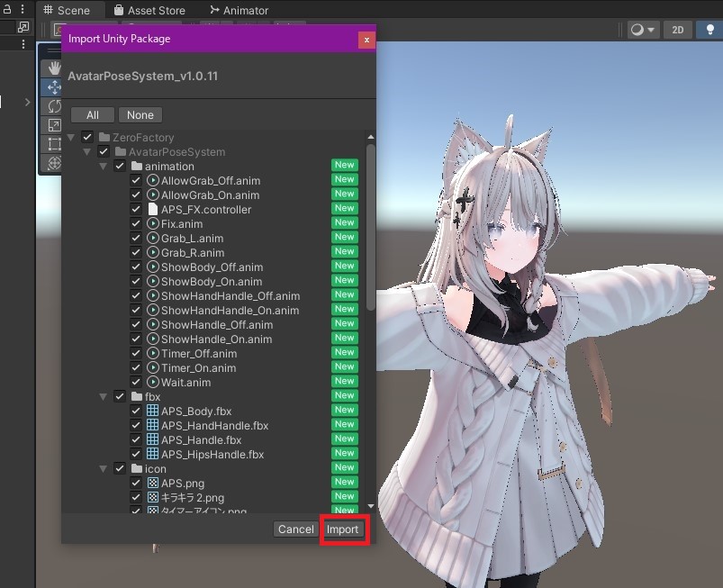Close the Import Unity Package dialog
723x588 pixels.
coord(366,40)
